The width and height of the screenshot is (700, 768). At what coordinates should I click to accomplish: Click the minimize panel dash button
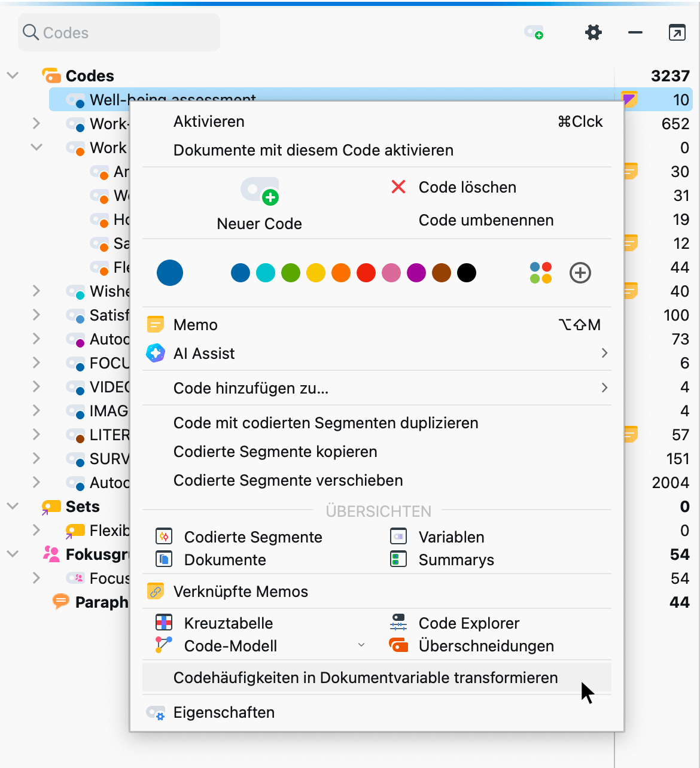coord(635,32)
